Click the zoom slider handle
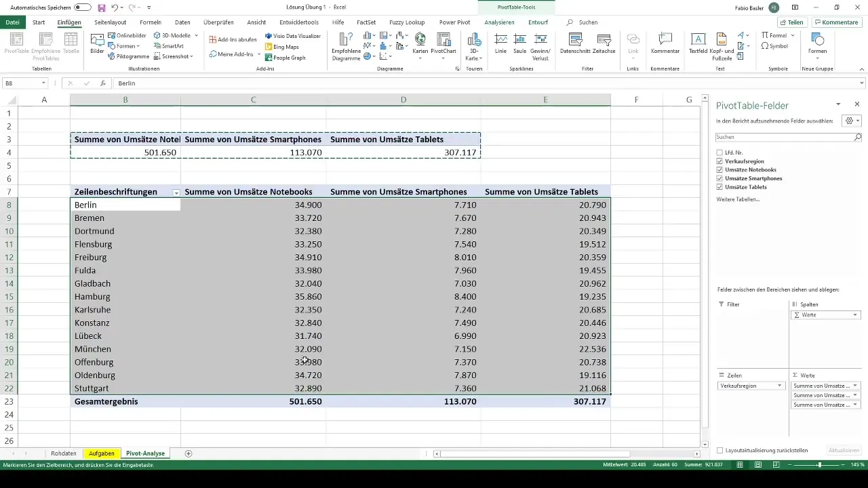Screen dimensions: 868x488 [819, 465]
